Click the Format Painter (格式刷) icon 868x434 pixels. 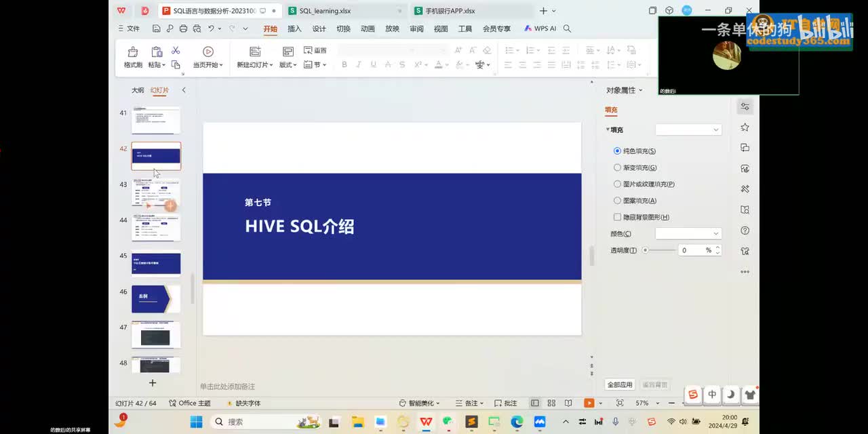(x=133, y=52)
